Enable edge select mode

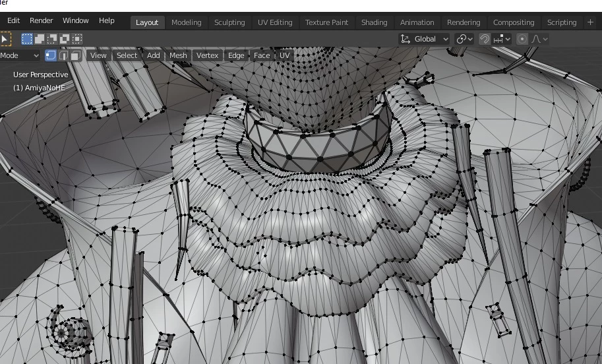pos(63,55)
